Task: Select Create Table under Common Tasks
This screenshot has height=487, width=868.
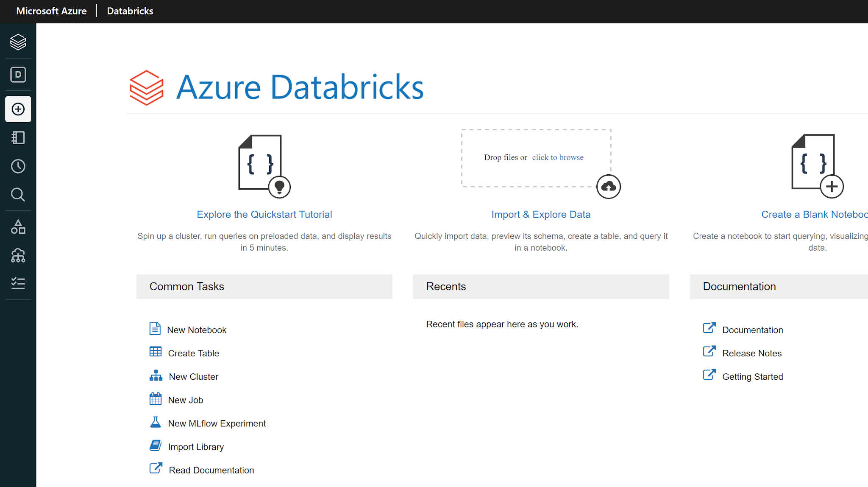Action: coord(193,353)
